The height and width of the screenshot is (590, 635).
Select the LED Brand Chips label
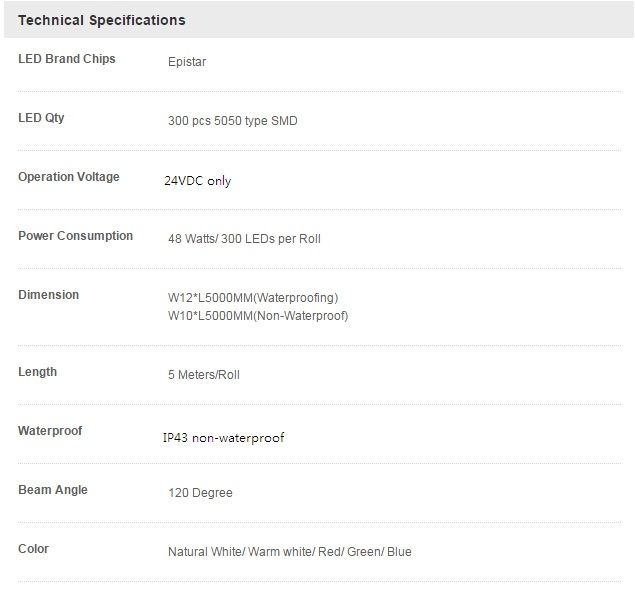click(67, 59)
